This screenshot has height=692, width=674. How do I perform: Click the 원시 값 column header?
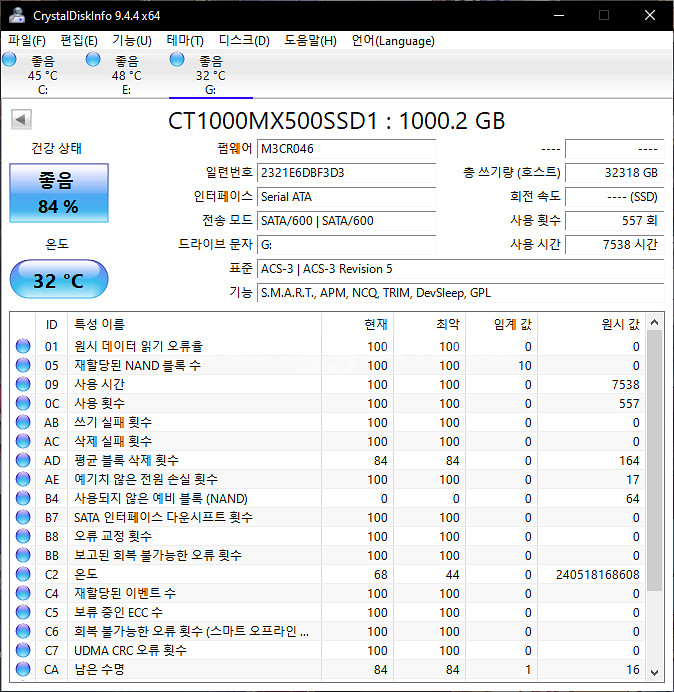[591, 325]
